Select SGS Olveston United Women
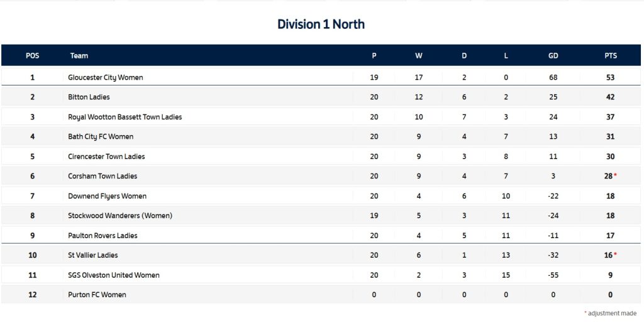 114,275
